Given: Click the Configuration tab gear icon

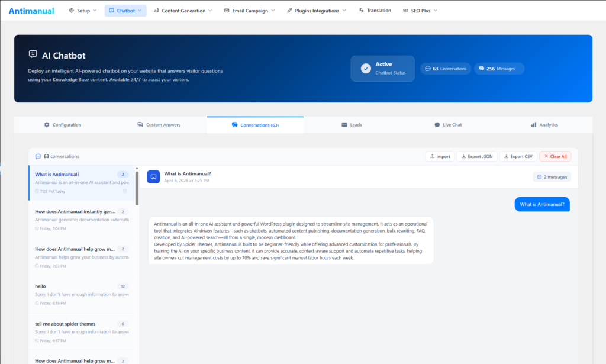Looking at the screenshot, I should coord(47,125).
